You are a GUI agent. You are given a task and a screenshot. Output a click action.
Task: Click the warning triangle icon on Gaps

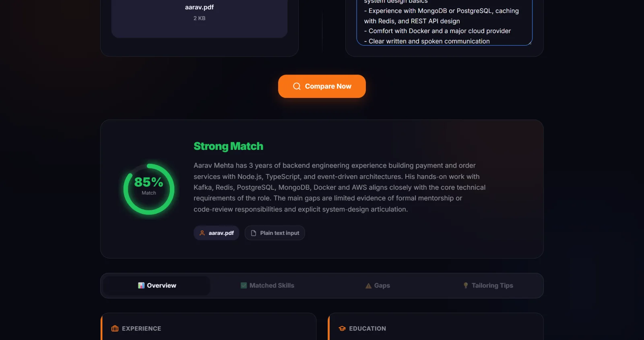pos(368,286)
